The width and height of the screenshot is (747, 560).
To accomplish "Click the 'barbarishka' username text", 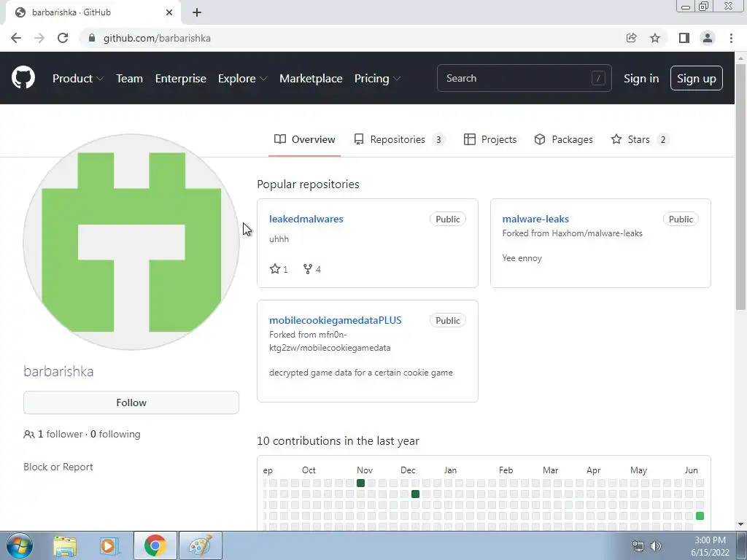I will tap(58, 371).
